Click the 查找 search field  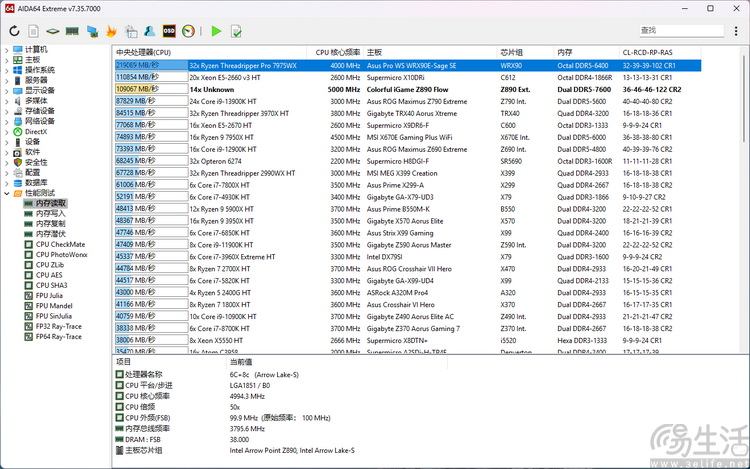point(682,31)
